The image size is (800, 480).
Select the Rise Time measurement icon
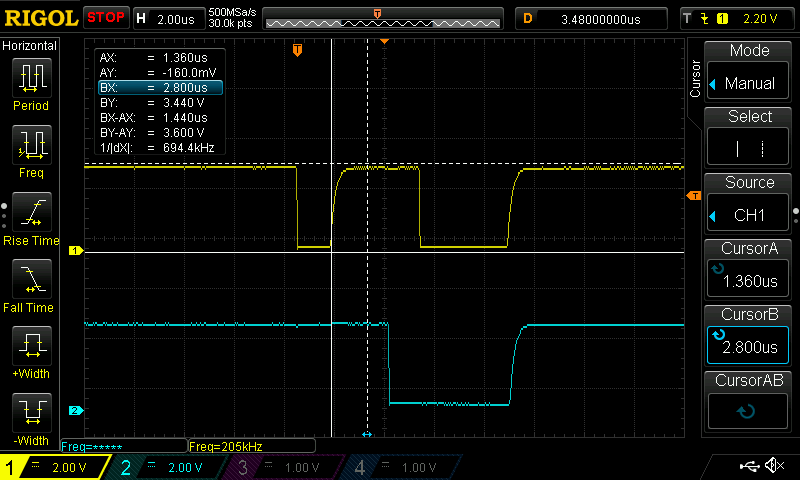coord(32,212)
